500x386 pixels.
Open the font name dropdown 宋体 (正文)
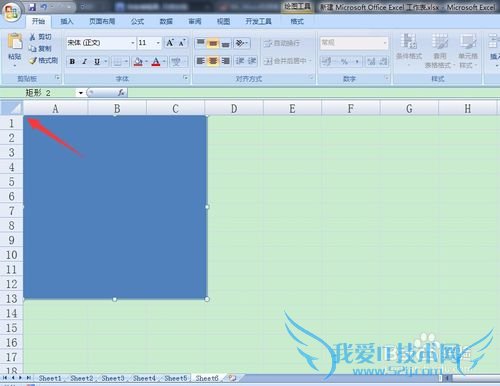pos(132,43)
